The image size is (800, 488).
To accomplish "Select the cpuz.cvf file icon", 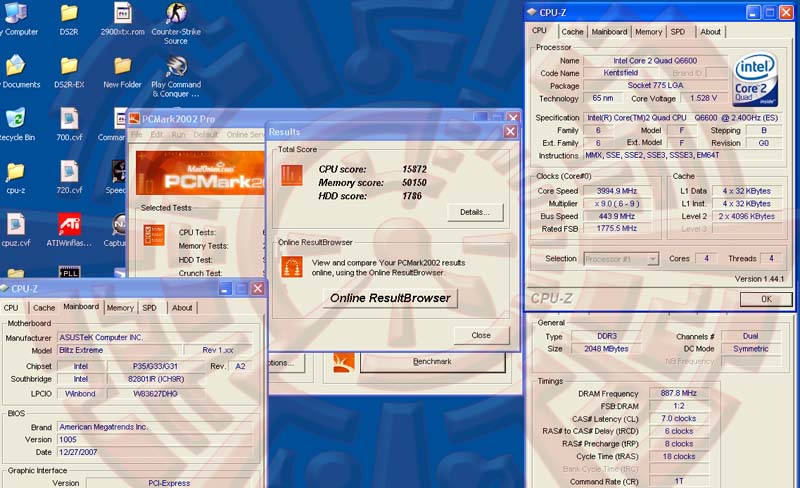I will pyautogui.click(x=15, y=224).
